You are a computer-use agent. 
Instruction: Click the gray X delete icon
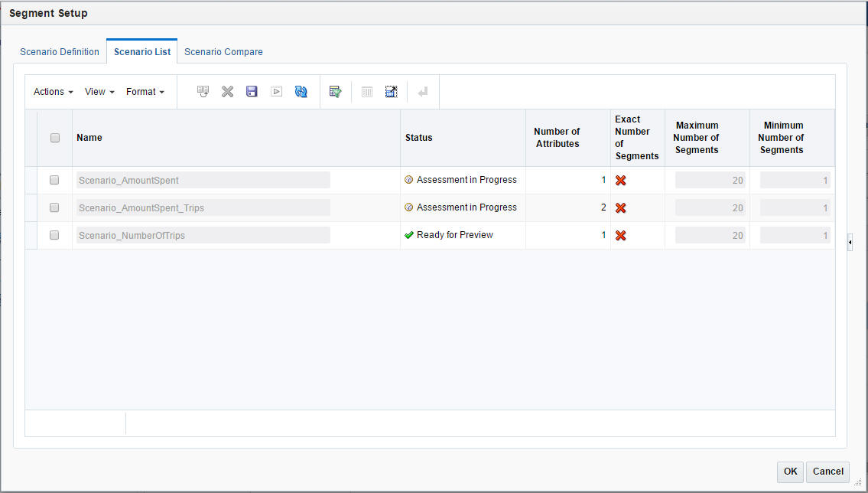click(x=228, y=91)
